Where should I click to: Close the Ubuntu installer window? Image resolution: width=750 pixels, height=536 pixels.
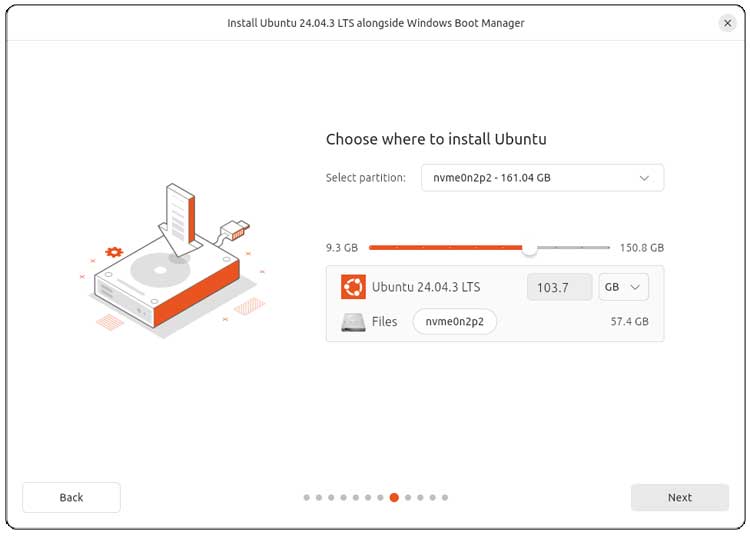pyautogui.click(x=727, y=23)
